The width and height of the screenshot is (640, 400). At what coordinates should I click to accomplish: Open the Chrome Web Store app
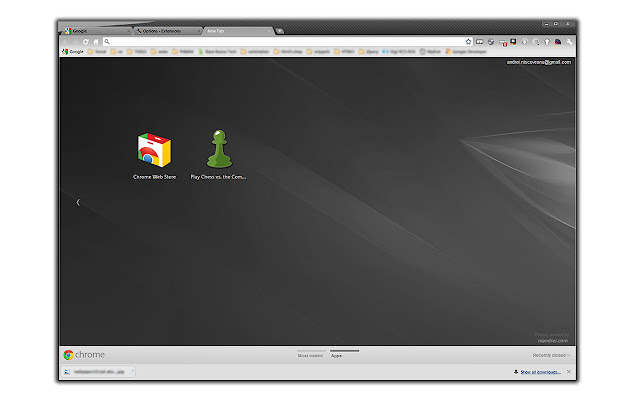pyautogui.click(x=154, y=156)
